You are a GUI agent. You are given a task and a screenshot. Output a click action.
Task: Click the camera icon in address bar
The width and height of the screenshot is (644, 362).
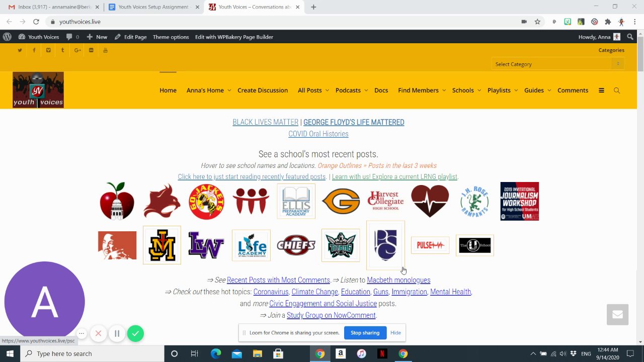tap(524, 22)
